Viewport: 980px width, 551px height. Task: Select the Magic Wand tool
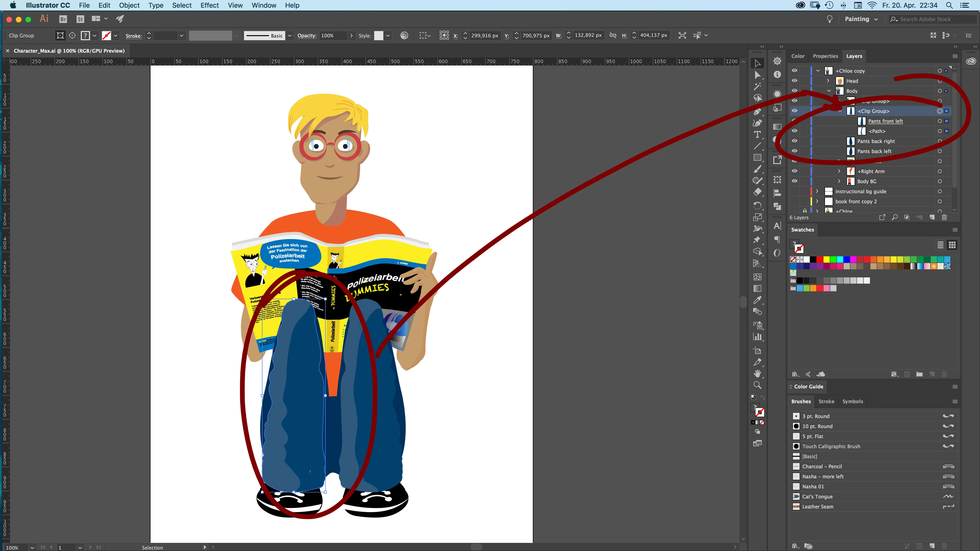tap(757, 87)
